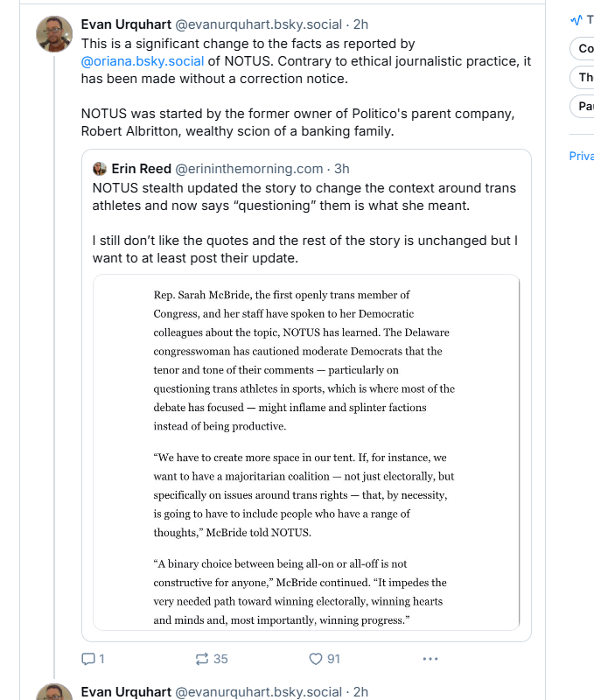Open the Privacy link in sidebar
The height and width of the screenshot is (700, 594).
tap(582, 156)
